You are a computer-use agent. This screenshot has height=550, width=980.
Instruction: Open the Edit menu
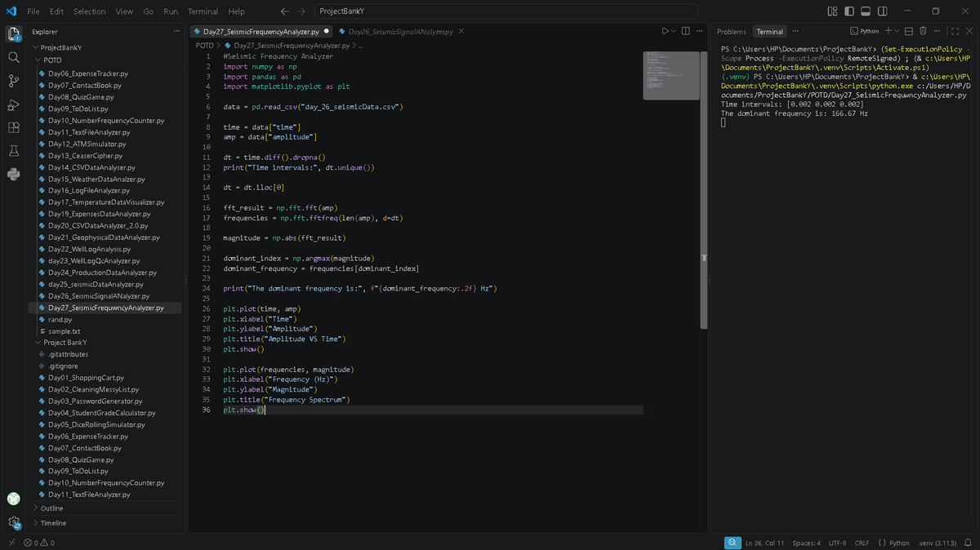[56, 11]
